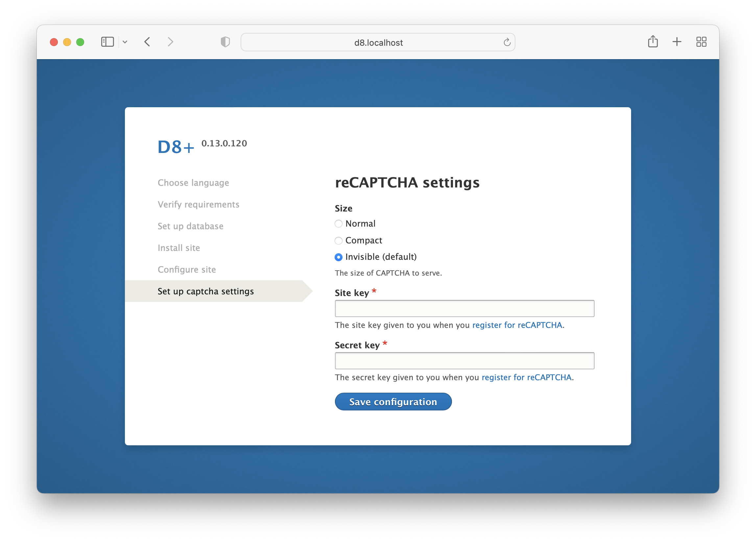Image resolution: width=756 pixels, height=542 pixels.
Task: Open the sidebar options chevron dropdown
Action: coord(125,42)
